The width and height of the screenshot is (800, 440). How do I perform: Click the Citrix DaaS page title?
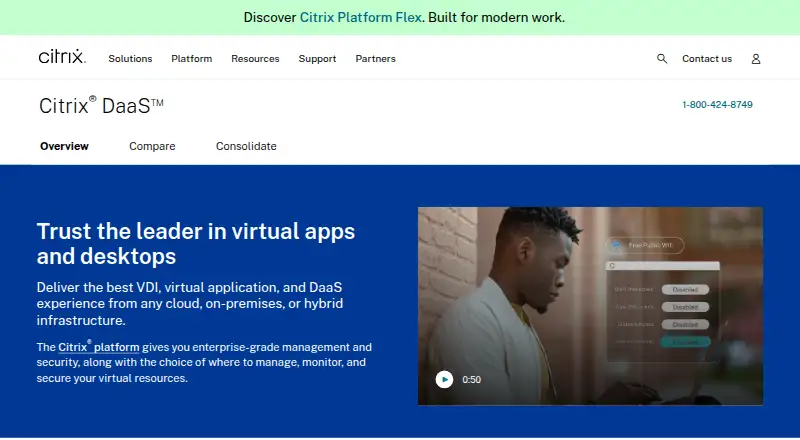[x=101, y=106]
